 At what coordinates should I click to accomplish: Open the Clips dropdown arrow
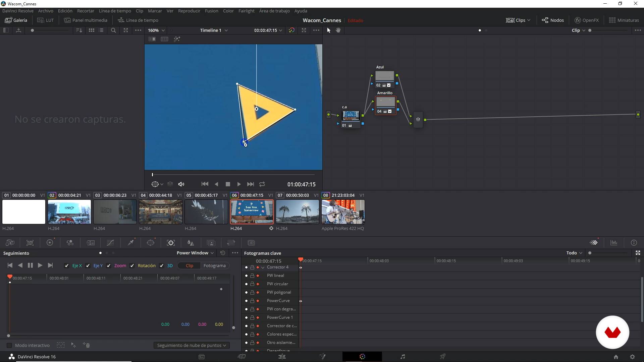point(529,20)
